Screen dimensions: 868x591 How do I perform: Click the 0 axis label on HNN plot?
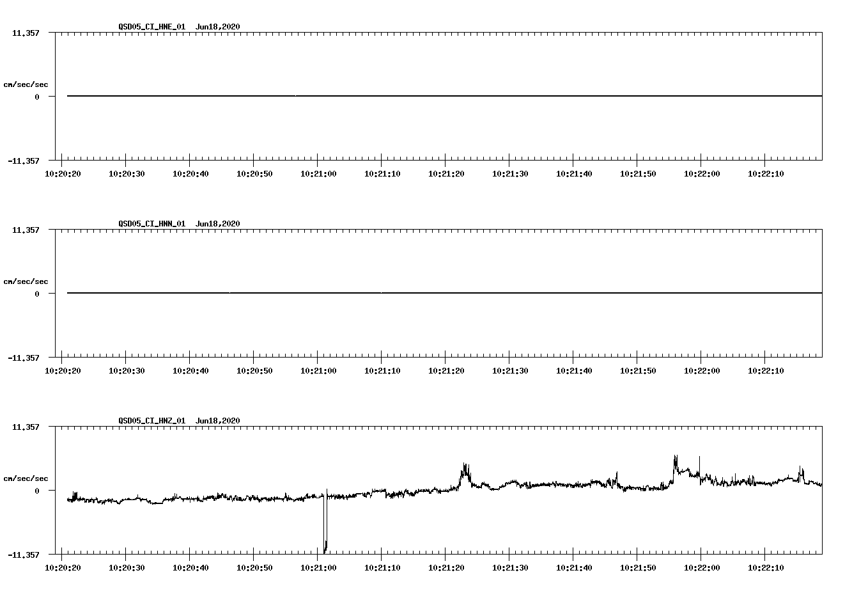coord(37,294)
